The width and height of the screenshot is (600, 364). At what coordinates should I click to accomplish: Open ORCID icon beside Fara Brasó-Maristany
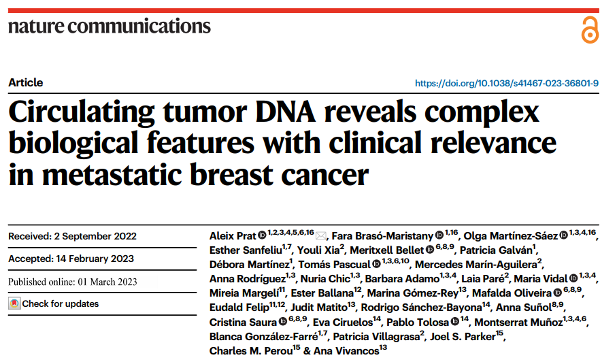[439, 235]
